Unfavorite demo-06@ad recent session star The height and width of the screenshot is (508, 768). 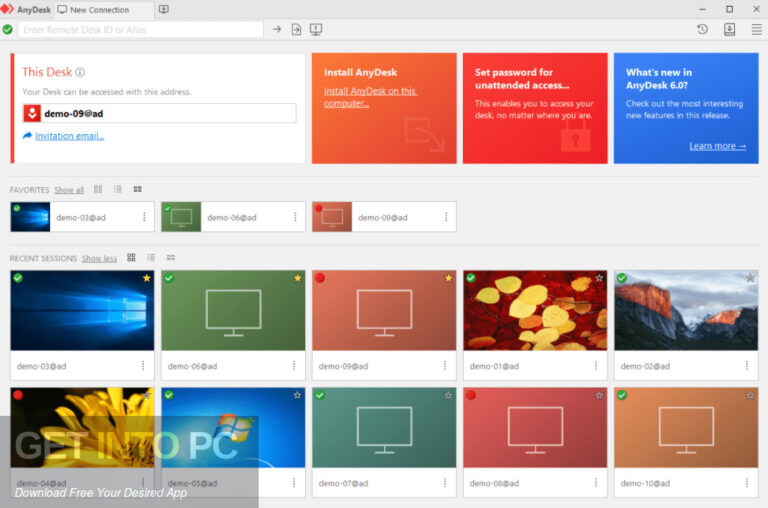pyautogui.click(x=297, y=278)
